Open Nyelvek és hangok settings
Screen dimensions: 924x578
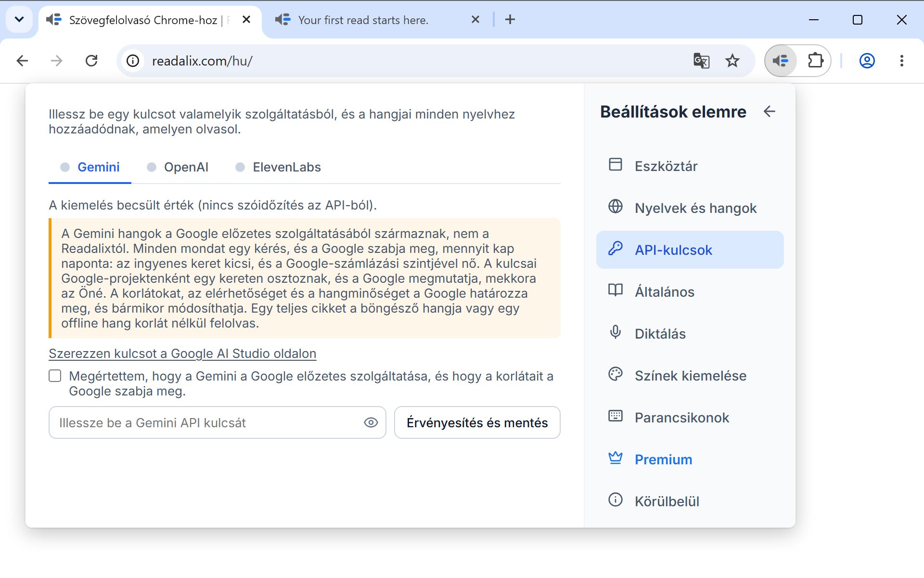pyautogui.click(x=690, y=208)
